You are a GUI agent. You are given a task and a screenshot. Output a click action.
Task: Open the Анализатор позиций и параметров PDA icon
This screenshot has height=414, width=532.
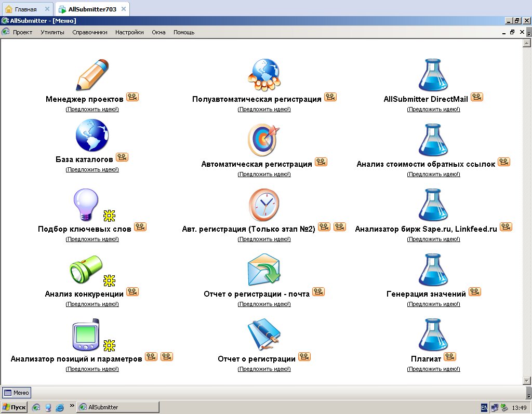point(86,335)
